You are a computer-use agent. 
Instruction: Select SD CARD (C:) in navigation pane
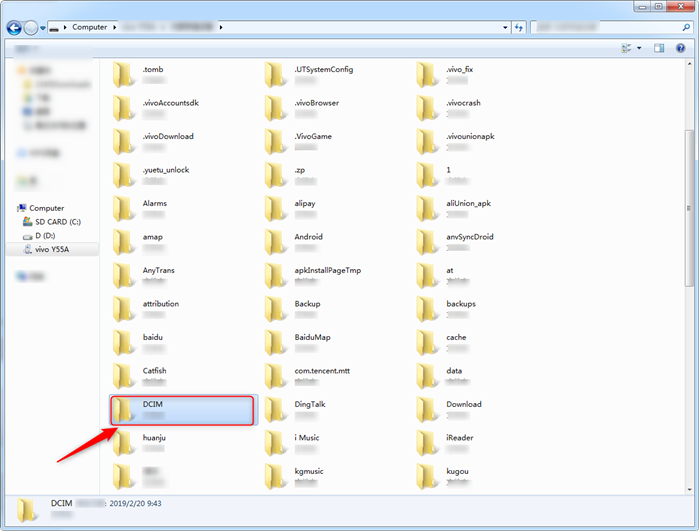(x=57, y=222)
